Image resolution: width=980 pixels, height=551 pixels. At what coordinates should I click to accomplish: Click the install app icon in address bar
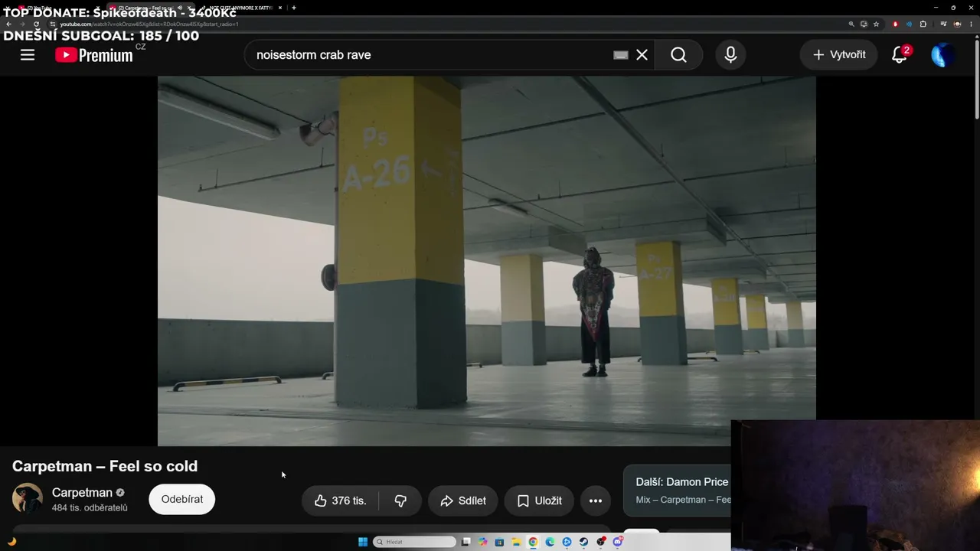pos(864,24)
